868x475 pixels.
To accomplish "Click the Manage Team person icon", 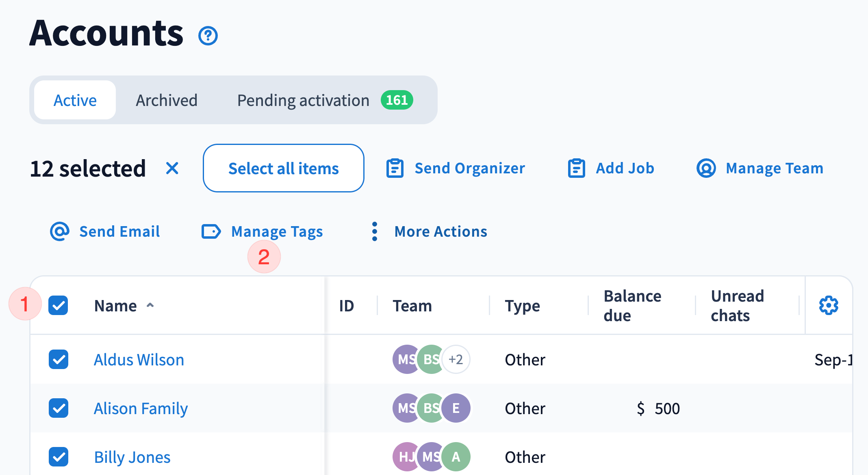I will click(706, 168).
